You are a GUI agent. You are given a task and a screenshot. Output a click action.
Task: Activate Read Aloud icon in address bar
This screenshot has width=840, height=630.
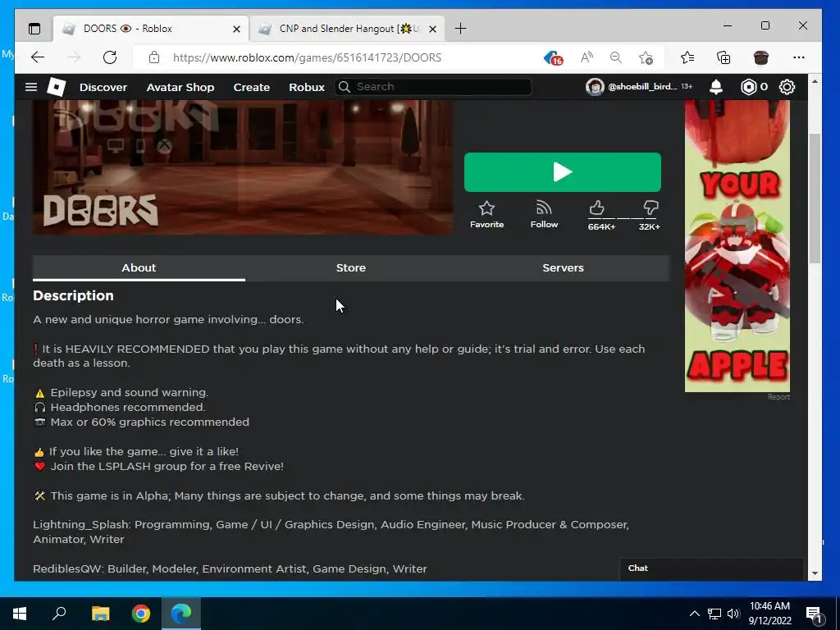tap(587, 57)
